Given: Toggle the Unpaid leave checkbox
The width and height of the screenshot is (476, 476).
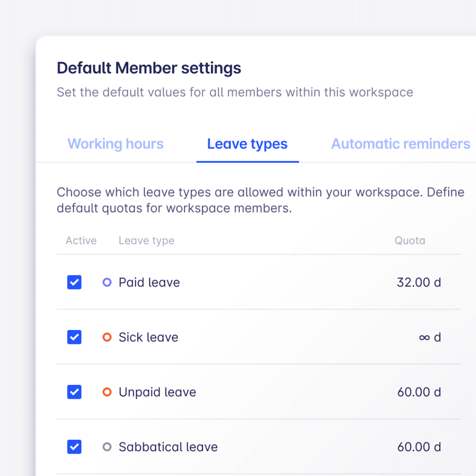Looking at the screenshot, I should [74, 392].
